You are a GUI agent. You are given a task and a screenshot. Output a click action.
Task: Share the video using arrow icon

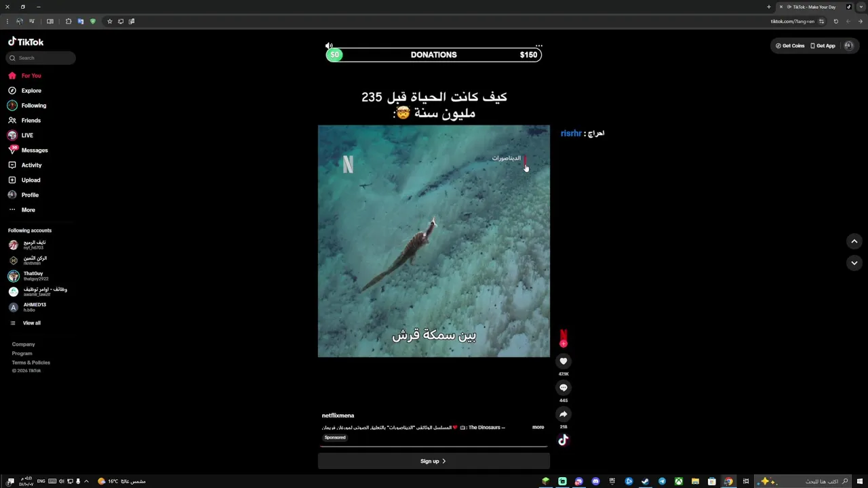(563, 414)
